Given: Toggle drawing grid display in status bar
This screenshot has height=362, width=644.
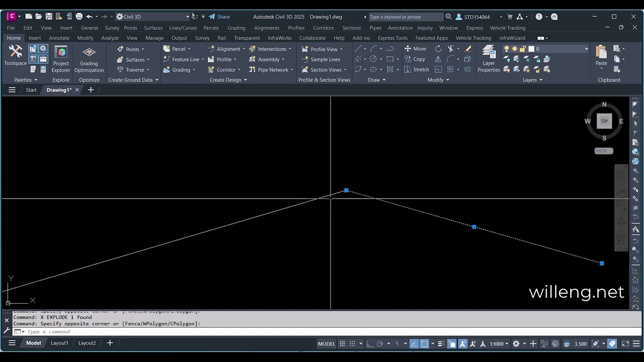Looking at the screenshot, I should pos(342,344).
